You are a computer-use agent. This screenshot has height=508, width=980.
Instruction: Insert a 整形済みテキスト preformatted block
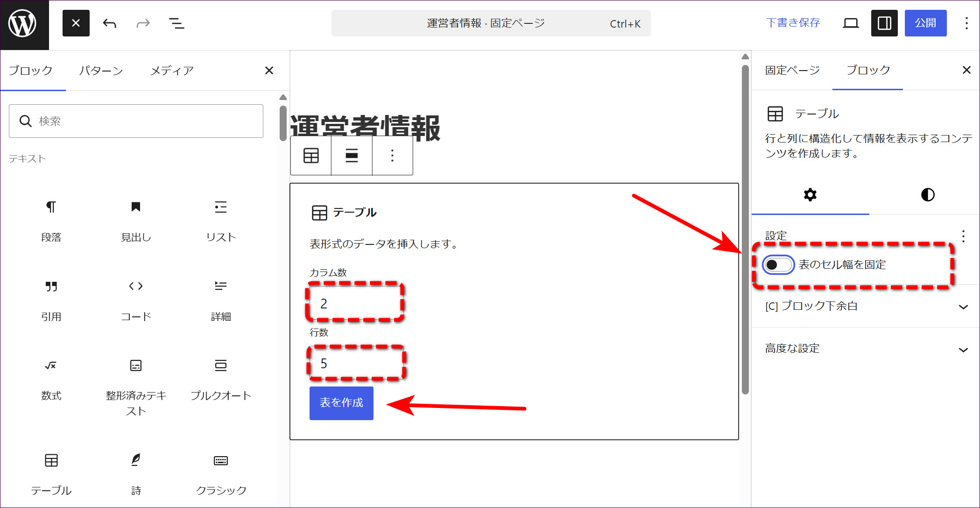pos(136,387)
